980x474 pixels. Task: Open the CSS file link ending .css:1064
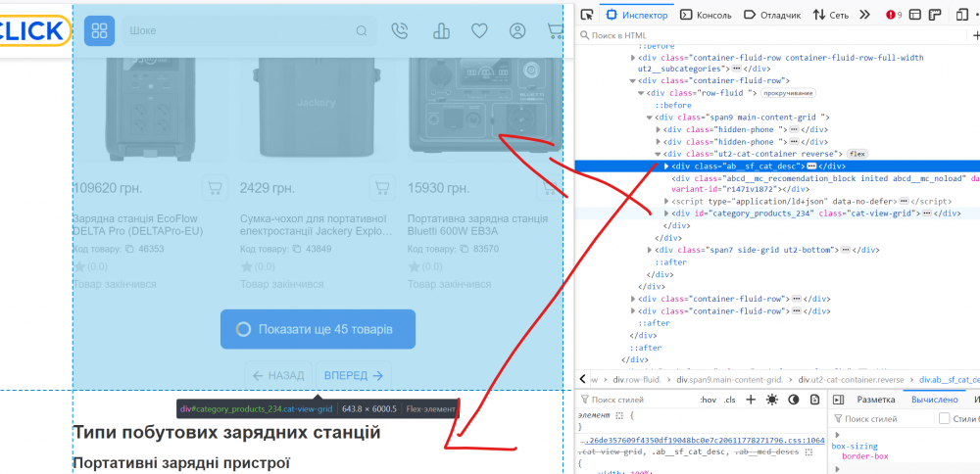pyautogui.click(x=701, y=441)
